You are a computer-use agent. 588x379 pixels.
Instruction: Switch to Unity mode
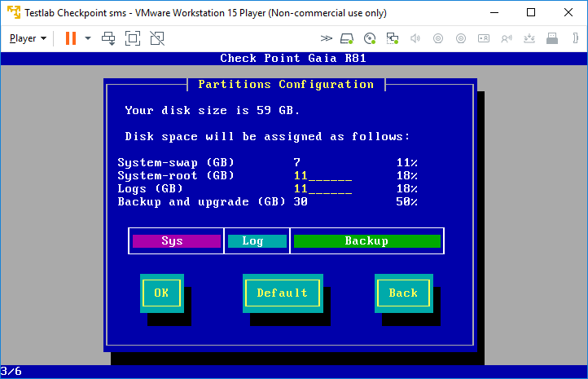coord(157,38)
